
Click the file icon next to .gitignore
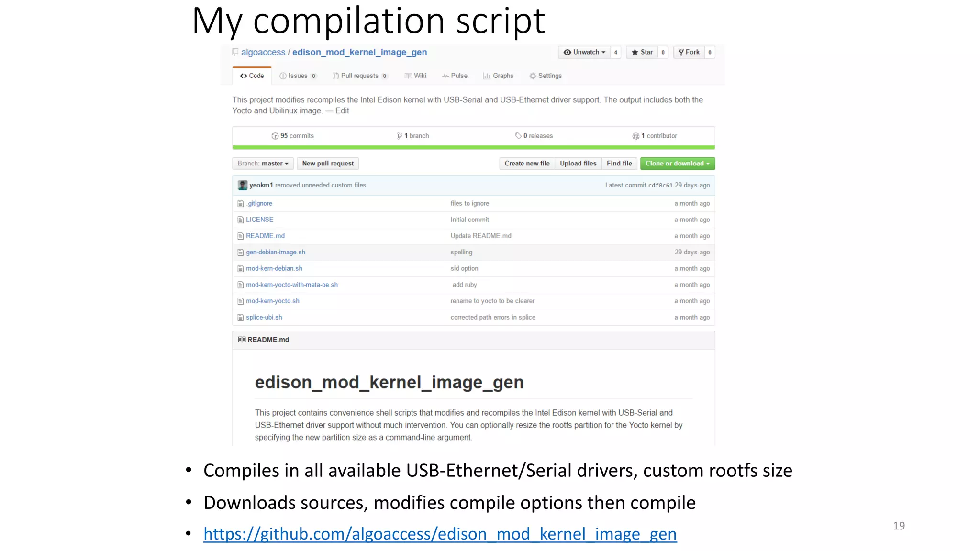pos(241,204)
